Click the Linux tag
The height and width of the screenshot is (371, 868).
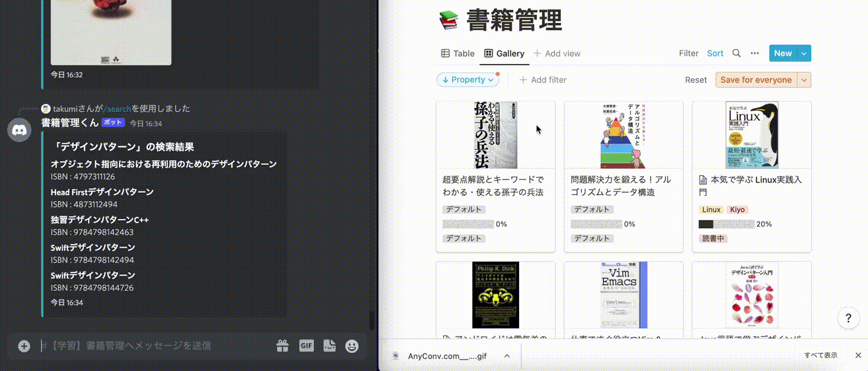click(x=712, y=210)
